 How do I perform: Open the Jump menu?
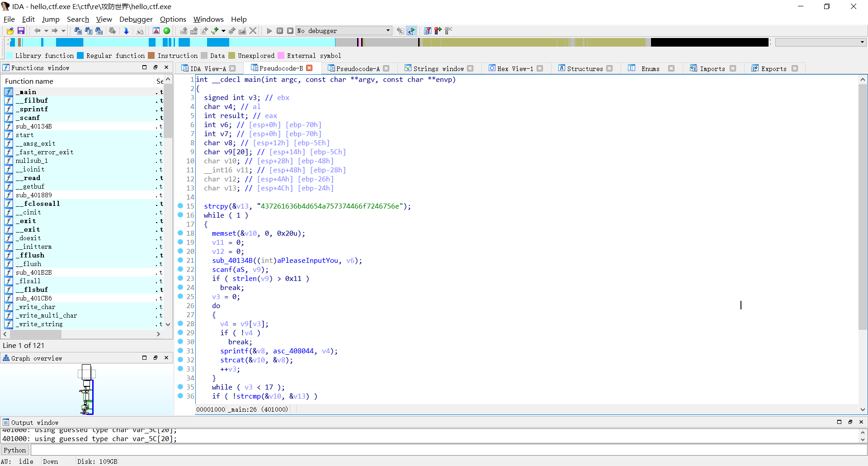pos(51,19)
